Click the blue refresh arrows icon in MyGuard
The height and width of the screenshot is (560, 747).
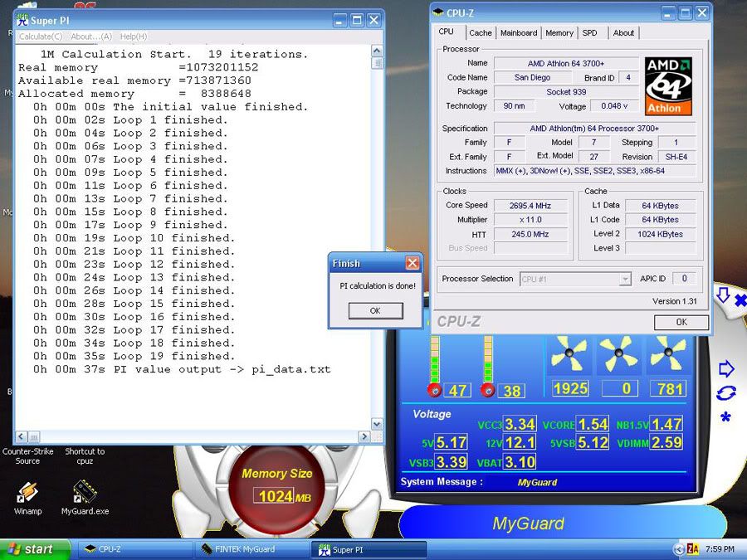click(x=725, y=393)
